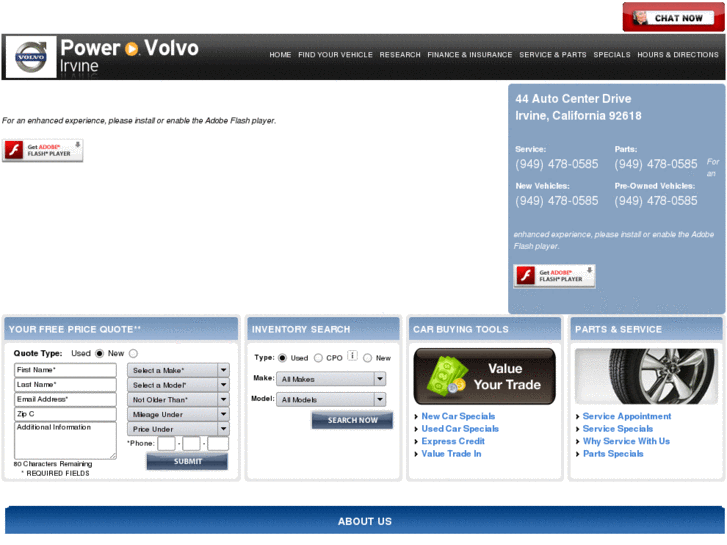Click the Zip Code field

65,414
